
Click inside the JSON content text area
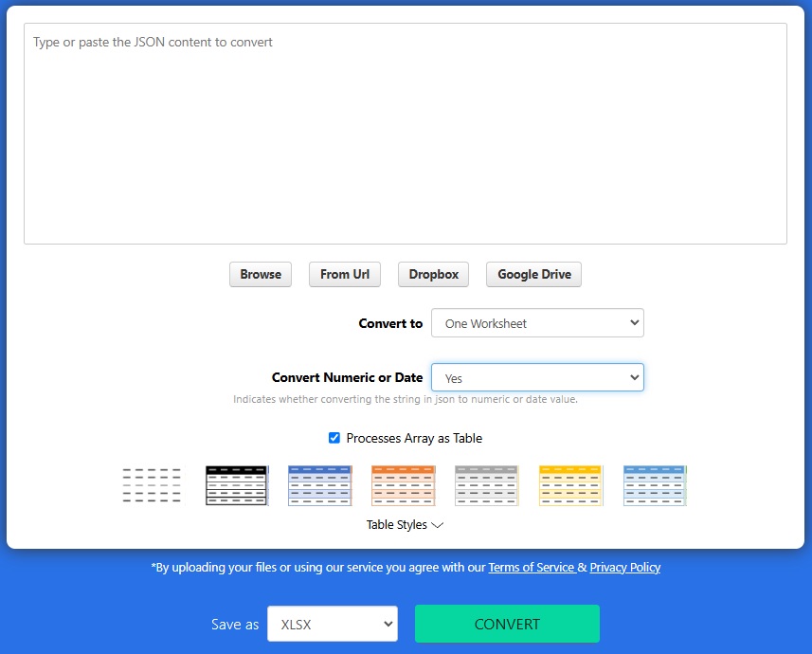point(406,133)
